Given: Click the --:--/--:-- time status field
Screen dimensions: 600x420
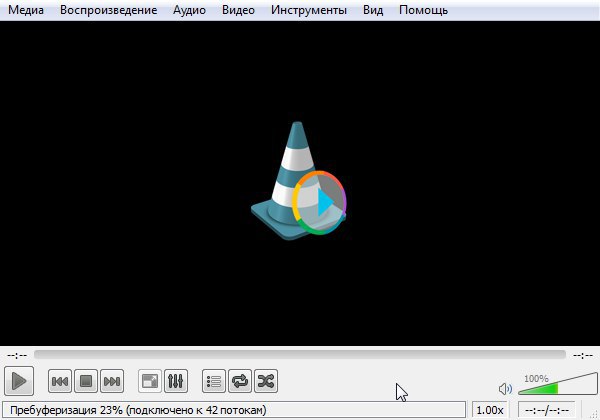Looking at the screenshot, I should pos(546,410).
